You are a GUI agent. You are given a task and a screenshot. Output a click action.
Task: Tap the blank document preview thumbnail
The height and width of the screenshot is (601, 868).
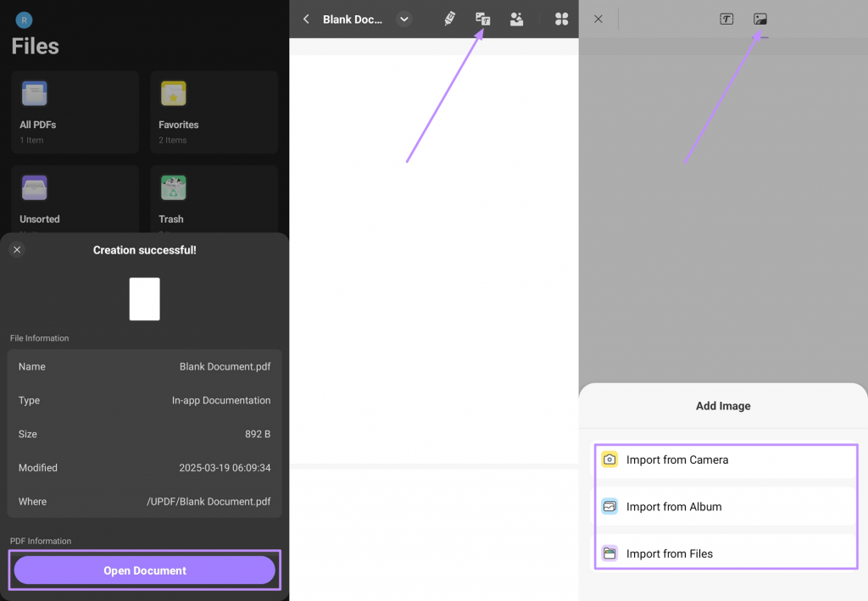click(x=144, y=298)
